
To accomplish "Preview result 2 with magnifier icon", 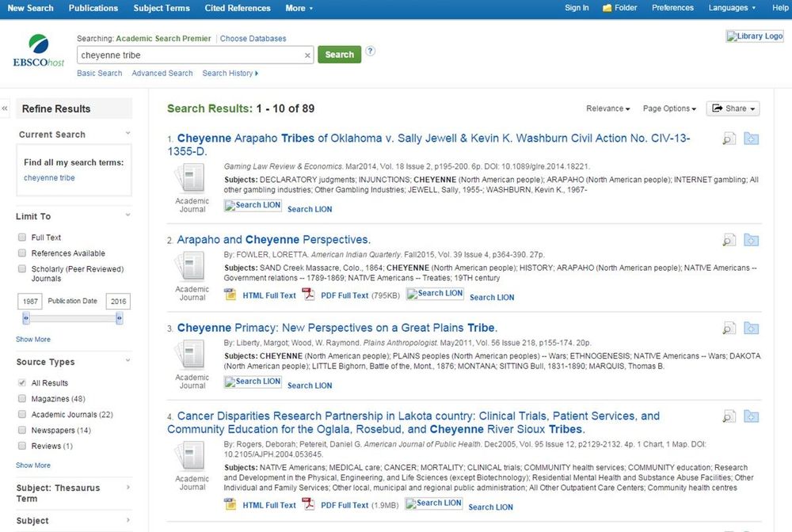I will click(729, 240).
